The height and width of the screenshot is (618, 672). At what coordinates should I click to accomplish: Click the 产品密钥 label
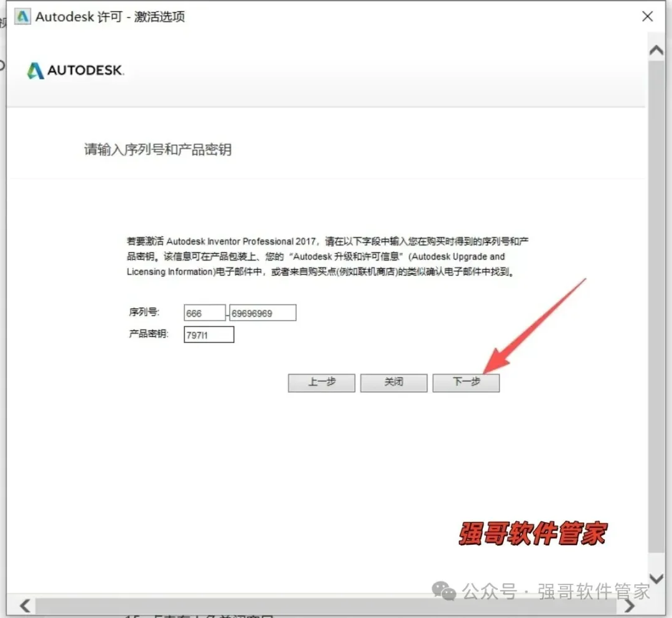pyautogui.click(x=149, y=334)
